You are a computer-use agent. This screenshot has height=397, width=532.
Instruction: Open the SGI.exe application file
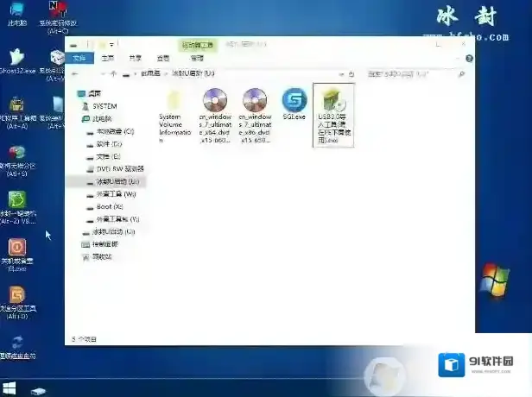[294, 106]
